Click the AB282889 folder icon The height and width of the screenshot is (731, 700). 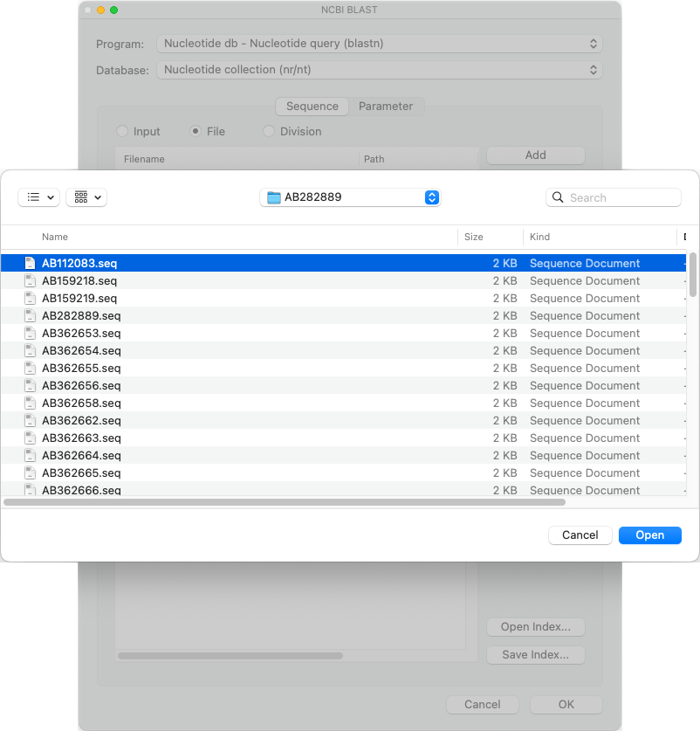point(273,197)
